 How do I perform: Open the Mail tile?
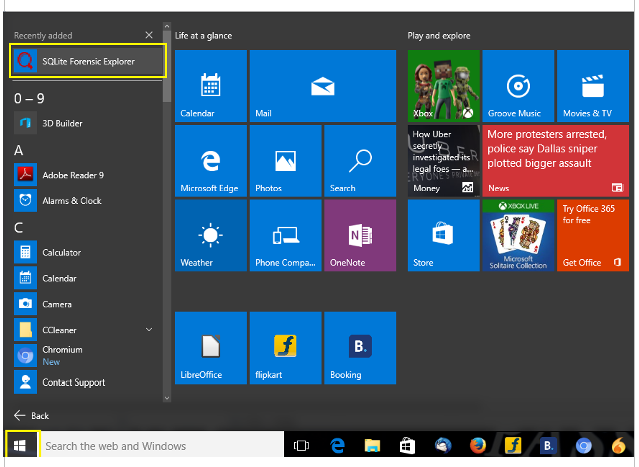coord(323,86)
